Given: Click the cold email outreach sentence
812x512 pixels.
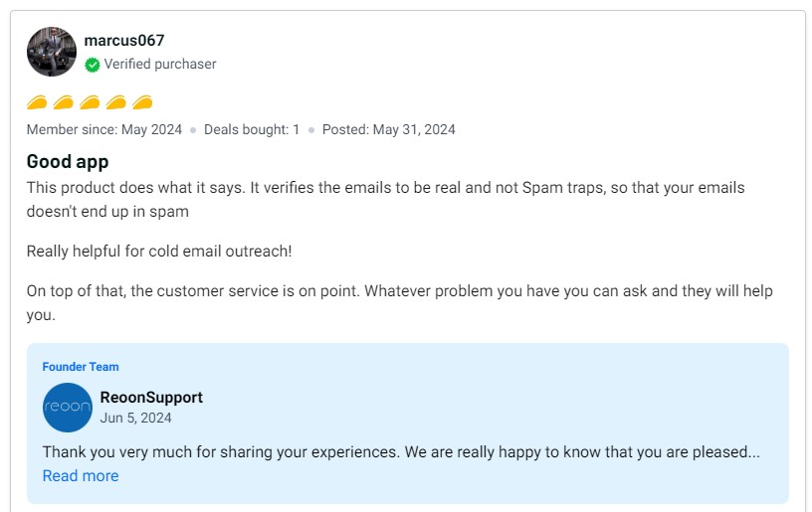Looking at the screenshot, I should tap(159, 252).
